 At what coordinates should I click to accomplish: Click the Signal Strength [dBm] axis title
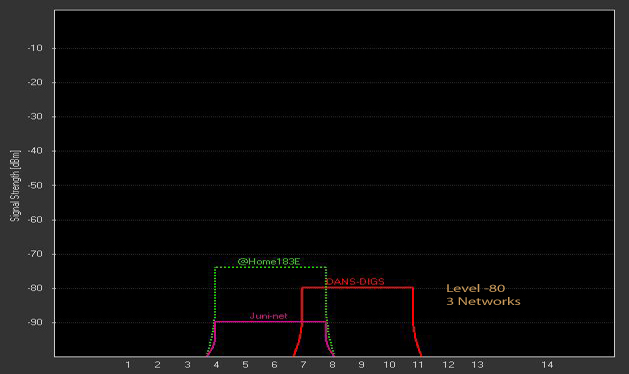click(x=15, y=185)
